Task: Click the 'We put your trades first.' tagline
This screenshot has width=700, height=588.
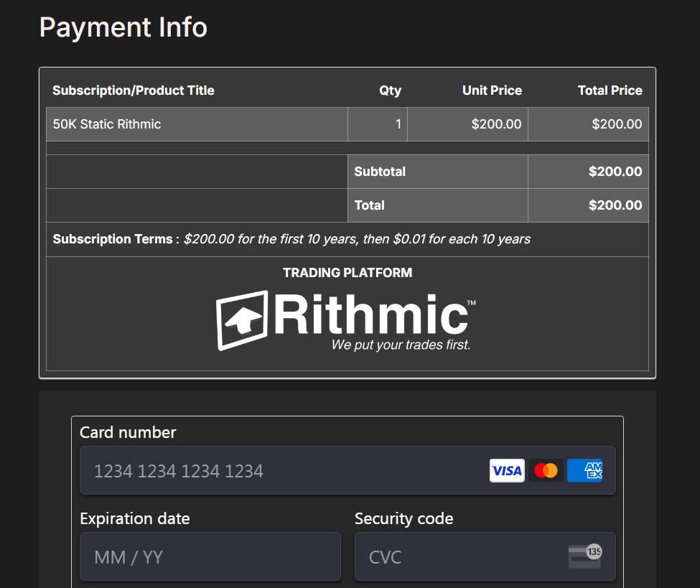Action: coord(401,345)
